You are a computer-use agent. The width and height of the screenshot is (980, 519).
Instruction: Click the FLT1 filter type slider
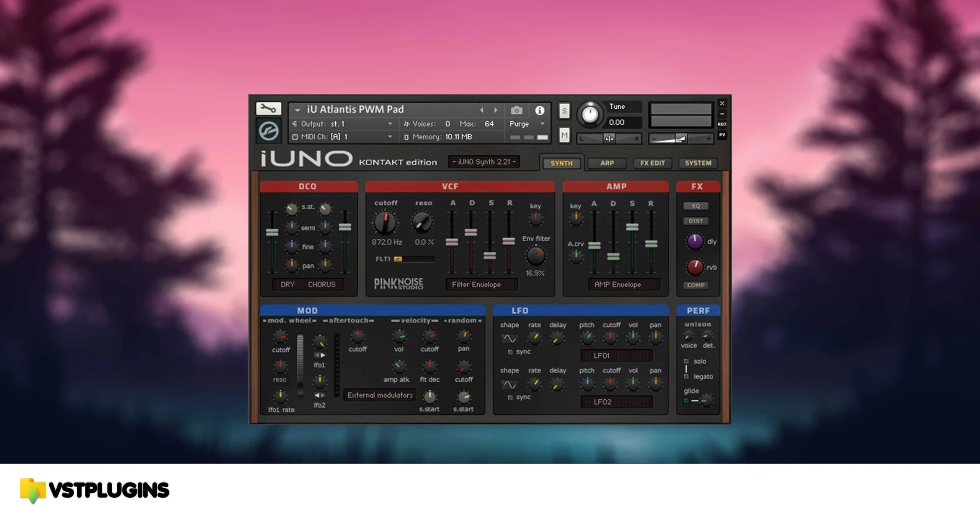point(415,259)
